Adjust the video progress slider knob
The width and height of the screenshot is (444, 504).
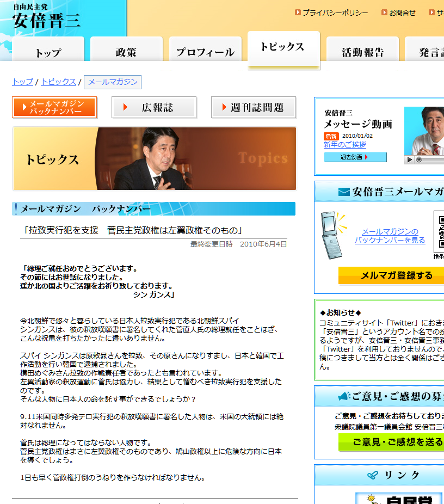point(418,159)
